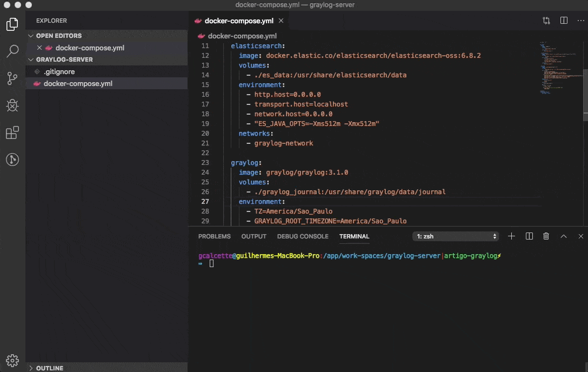Click the elasticsearch-oss:6.8.2 image value
The image size is (588, 372).
(x=373, y=56)
